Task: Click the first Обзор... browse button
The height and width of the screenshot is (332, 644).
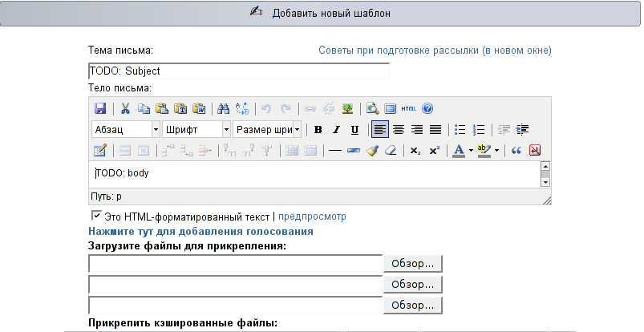Action: click(x=413, y=263)
